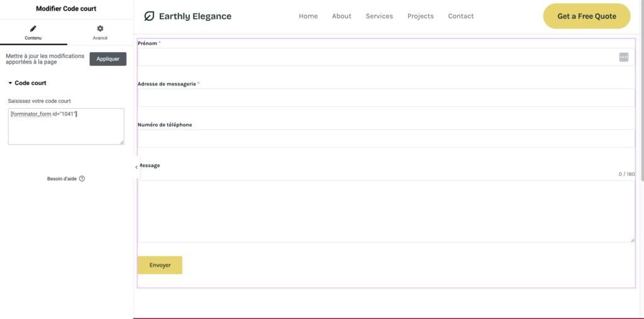Click the Earthly Elegance leaf logo
This screenshot has width=644, height=319.
click(x=149, y=16)
